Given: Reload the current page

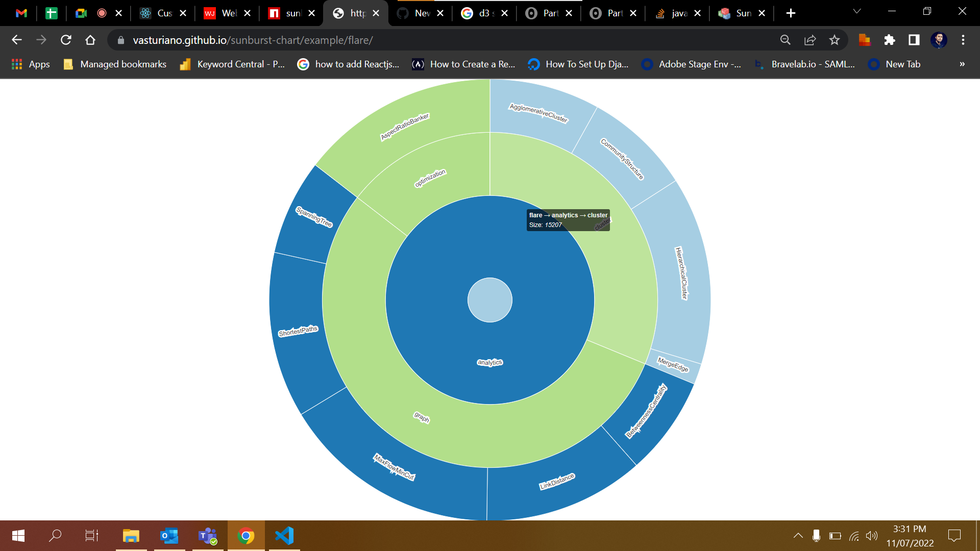Looking at the screenshot, I should point(66,40).
